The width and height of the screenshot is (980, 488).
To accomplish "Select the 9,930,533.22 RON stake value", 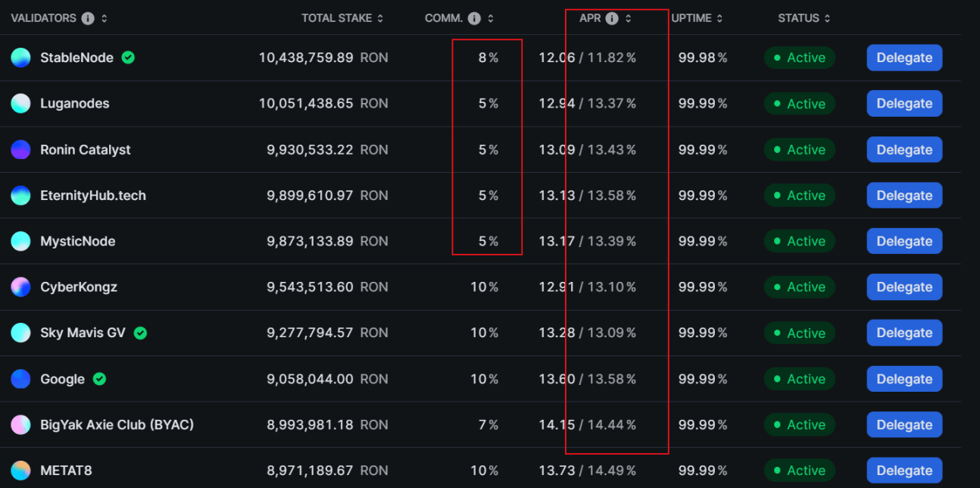I will click(x=327, y=149).
